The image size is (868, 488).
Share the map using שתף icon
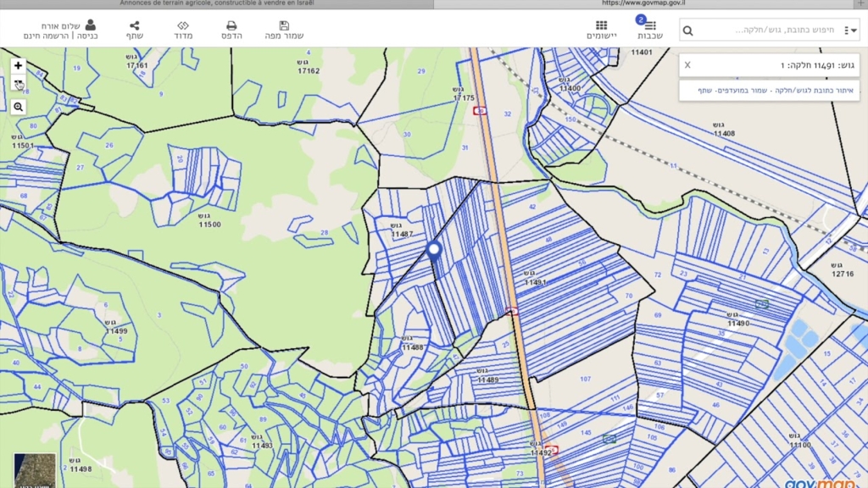tap(135, 30)
